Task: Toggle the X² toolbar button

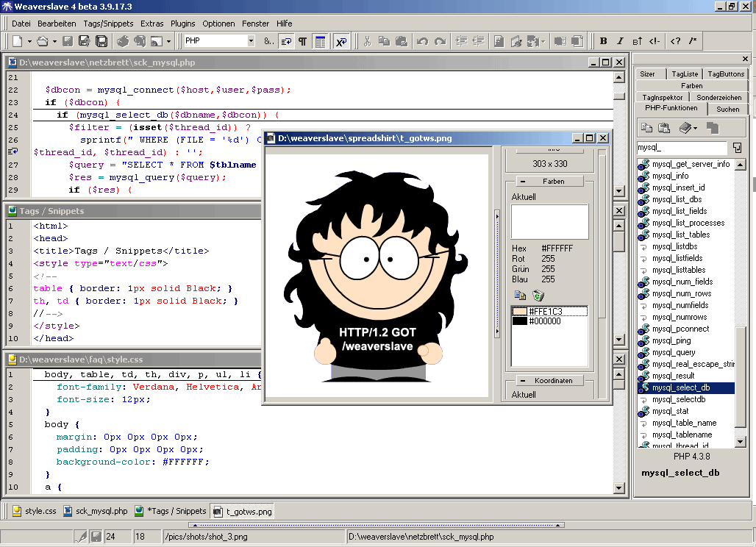Action: [341, 42]
